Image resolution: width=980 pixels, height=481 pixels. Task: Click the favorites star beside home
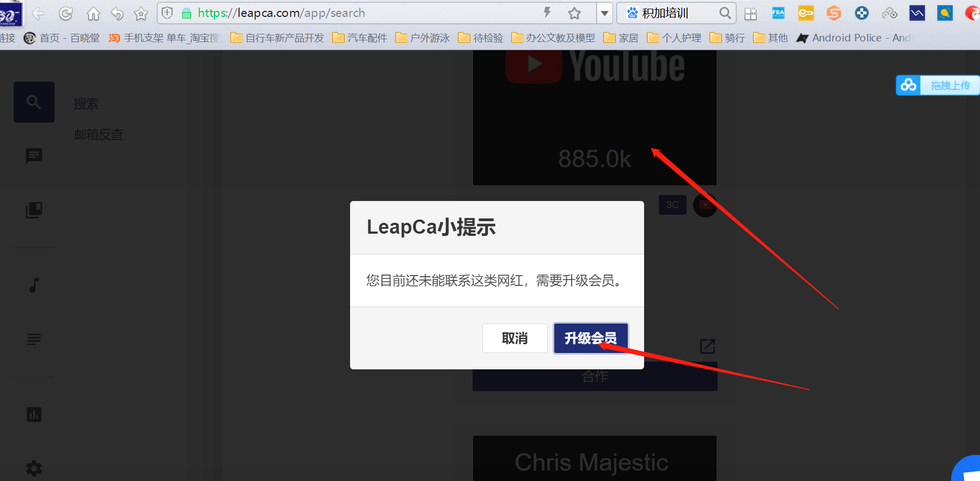141,14
